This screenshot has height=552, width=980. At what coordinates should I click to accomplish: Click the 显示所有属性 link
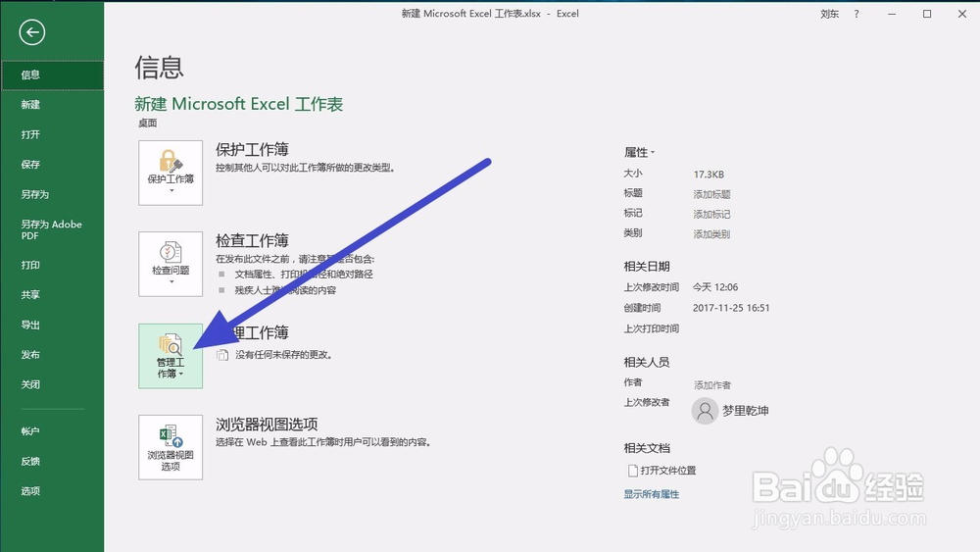[652, 494]
